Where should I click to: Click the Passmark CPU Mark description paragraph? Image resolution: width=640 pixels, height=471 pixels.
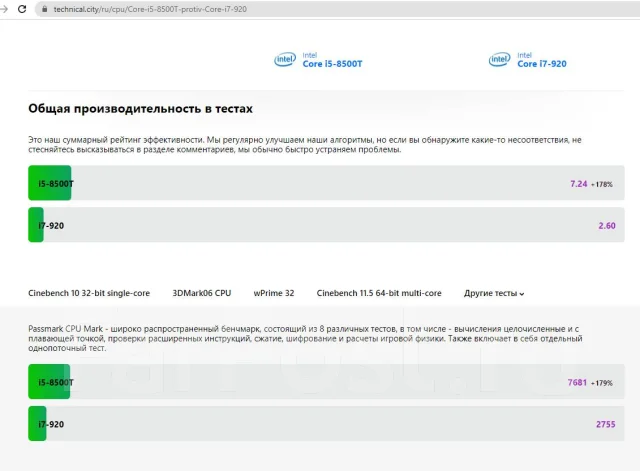[305, 338]
